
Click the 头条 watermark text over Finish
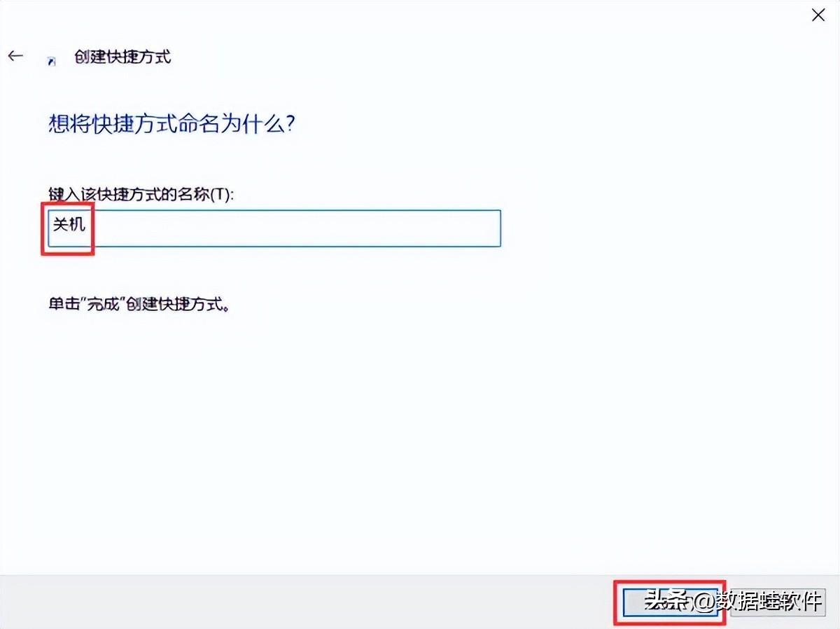668,600
